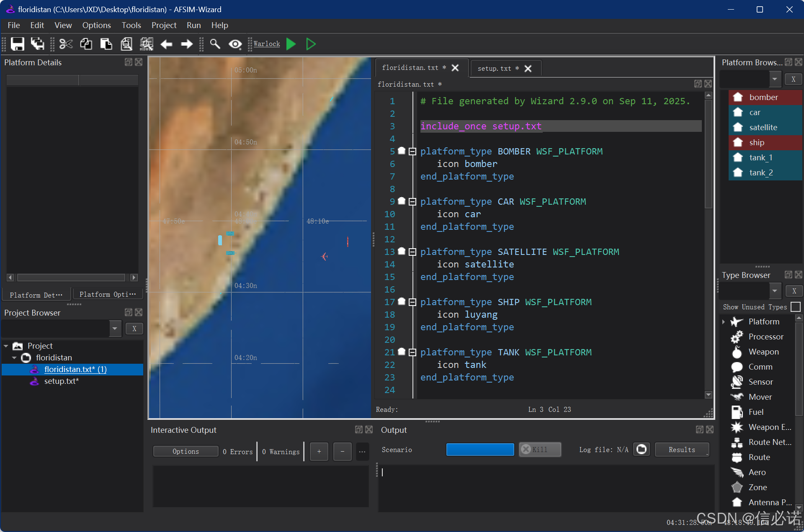804x532 pixels.
Task: Clear the Platform Browser filter with X
Action: pos(793,79)
